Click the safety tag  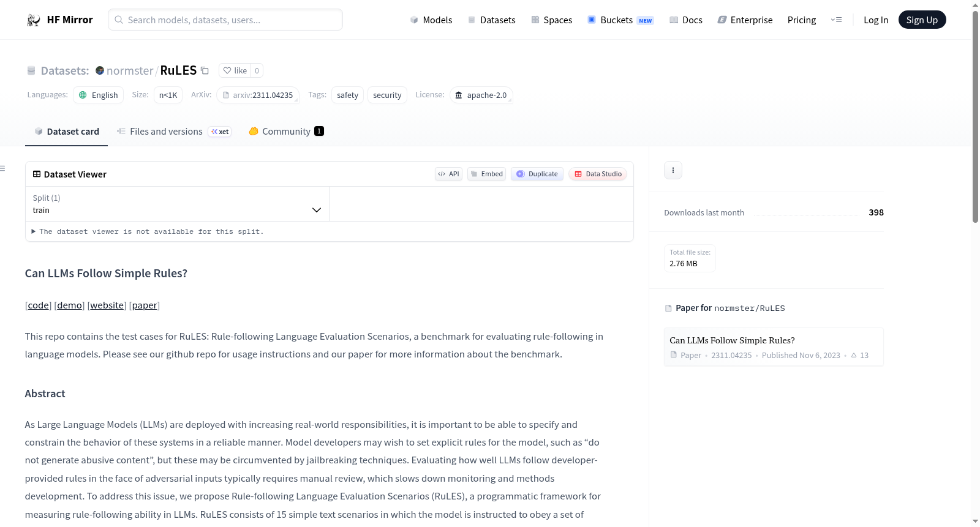348,95
